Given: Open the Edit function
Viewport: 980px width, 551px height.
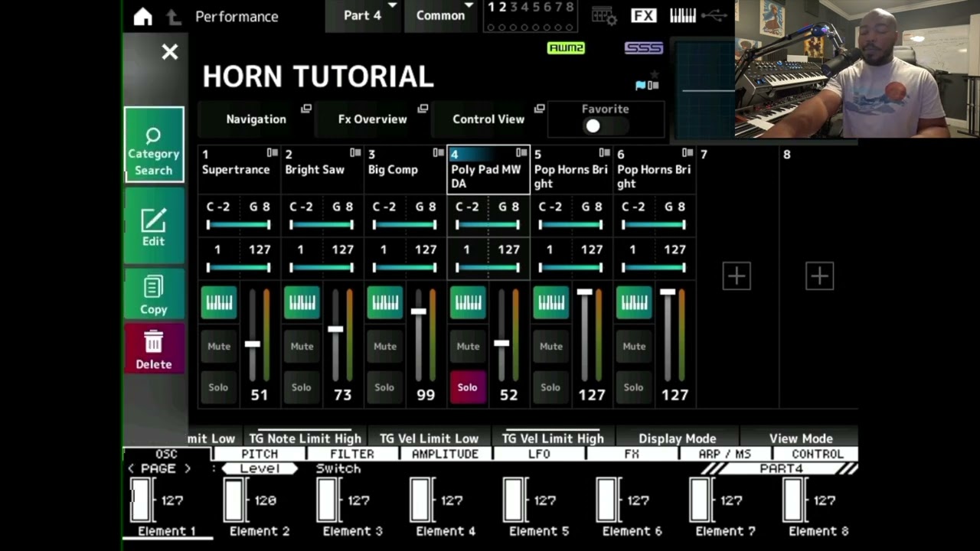Looking at the screenshot, I should [154, 227].
